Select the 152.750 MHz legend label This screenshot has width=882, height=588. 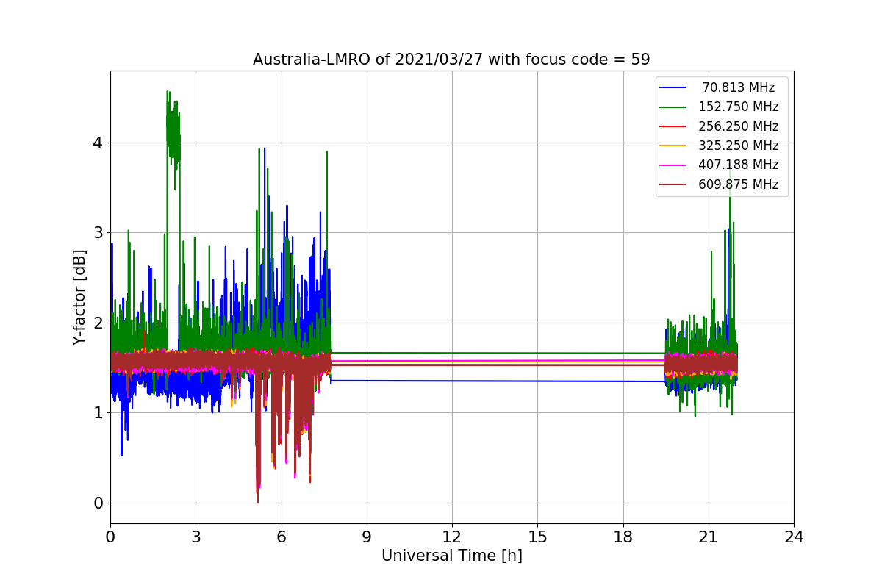[739, 107]
